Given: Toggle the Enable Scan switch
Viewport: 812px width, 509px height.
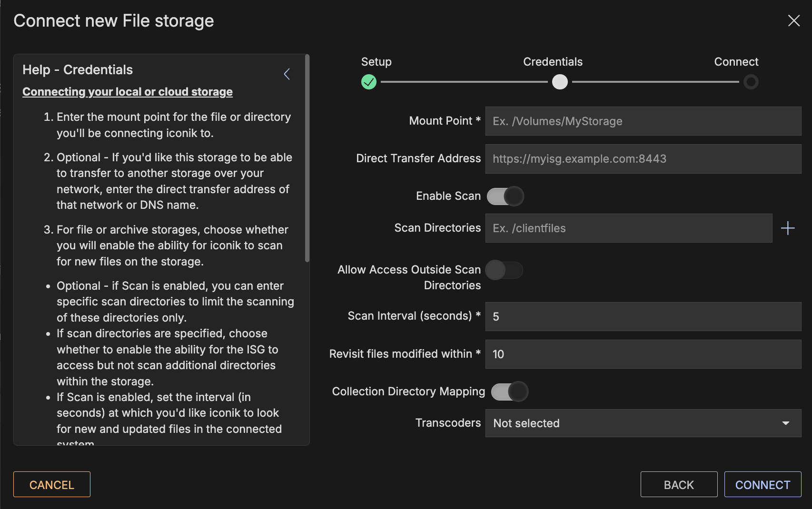Looking at the screenshot, I should [505, 196].
